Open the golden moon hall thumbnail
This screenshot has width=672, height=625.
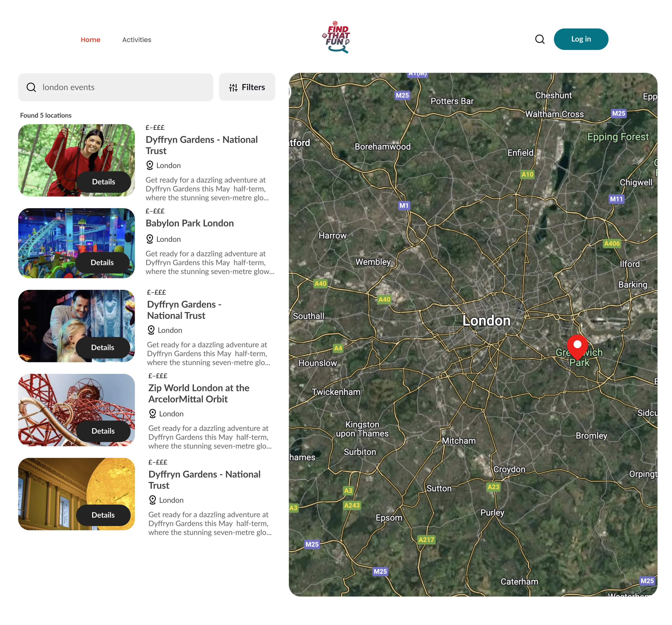(76, 494)
